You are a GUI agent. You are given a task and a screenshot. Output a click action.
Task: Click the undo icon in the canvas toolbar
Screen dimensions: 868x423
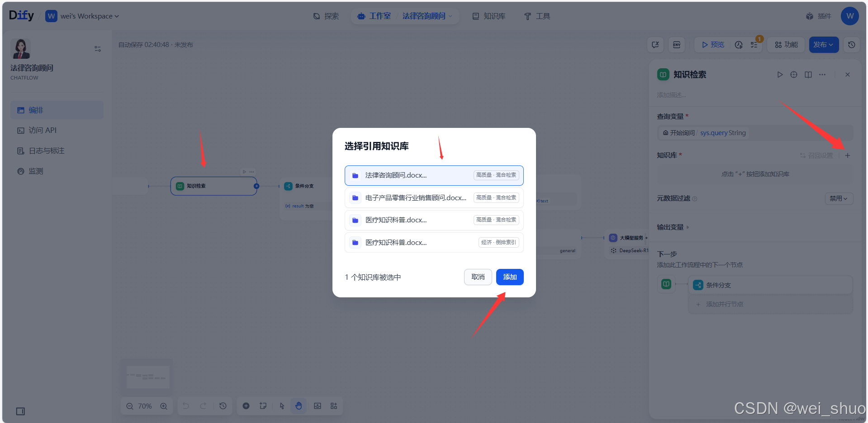click(185, 406)
